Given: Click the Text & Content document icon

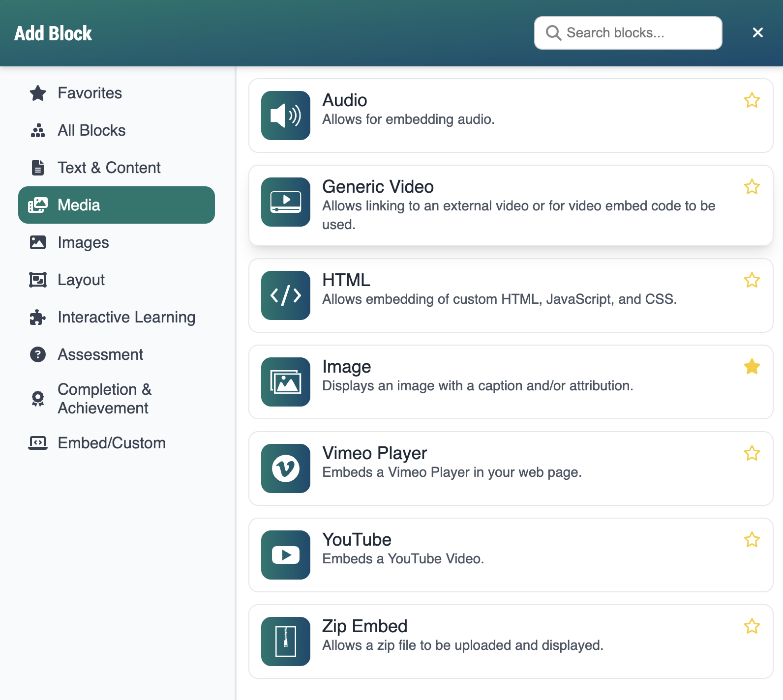Looking at the screenshot, I should pos(38,168).
